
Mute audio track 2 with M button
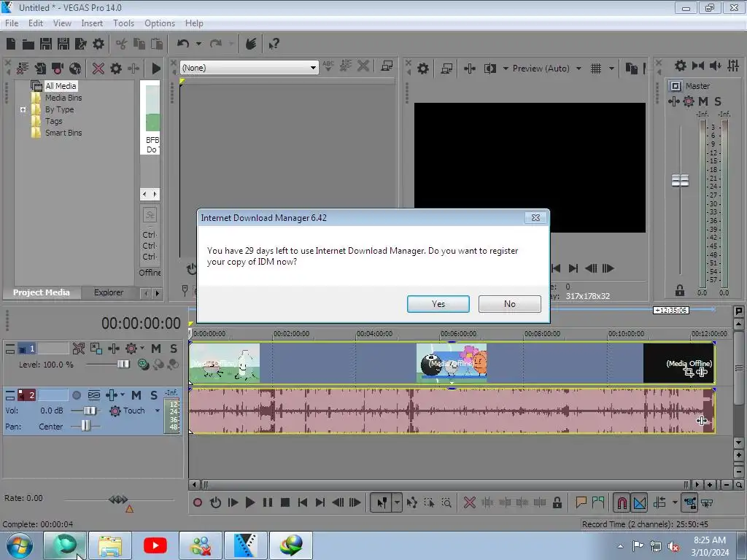pos(136,395)
